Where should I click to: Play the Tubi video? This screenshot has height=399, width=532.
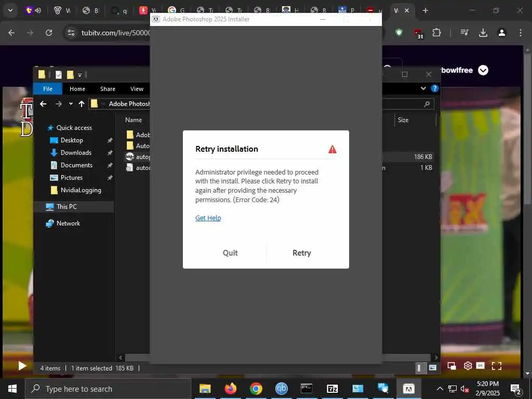(22, 366)
